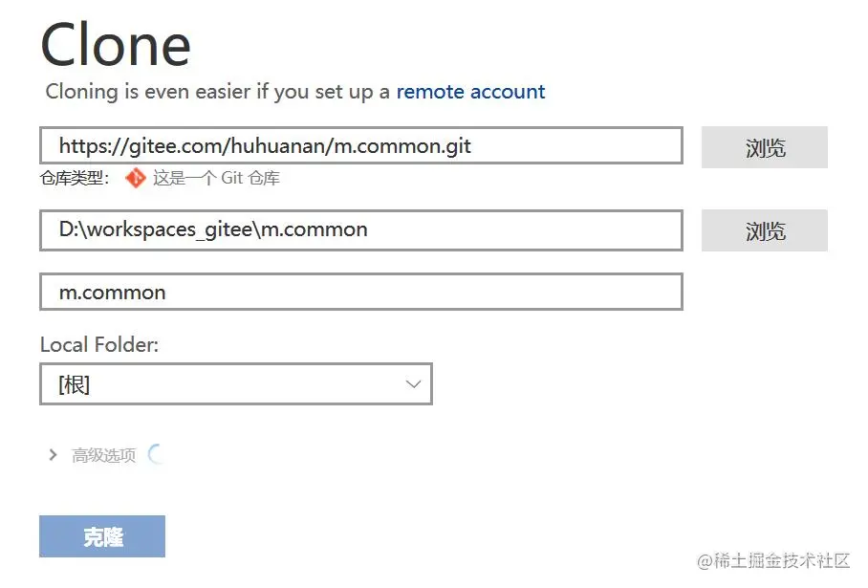The height and width of the screenshot is (588, 868).
Task: Click 浏览 next to the repository URL
Action: point(765,147)
